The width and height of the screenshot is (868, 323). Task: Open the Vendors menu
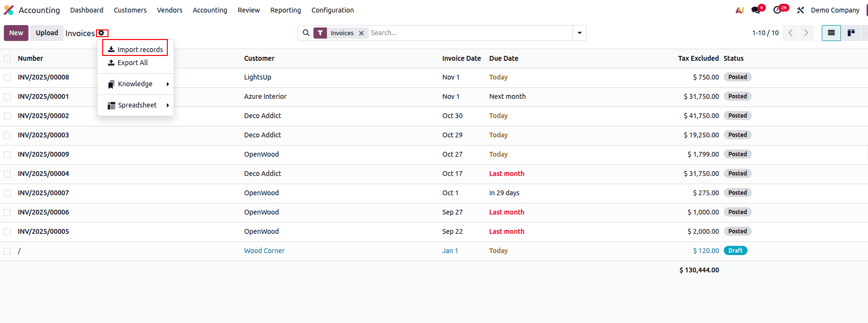point(170,10)
